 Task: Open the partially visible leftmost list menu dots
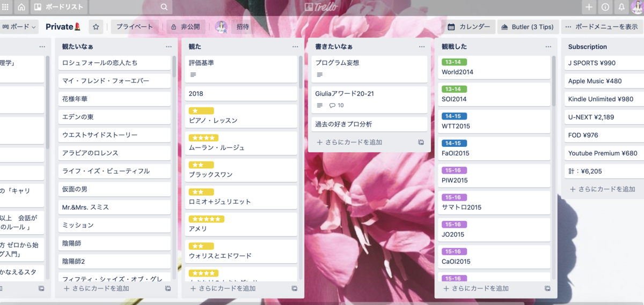click(42, 47)
